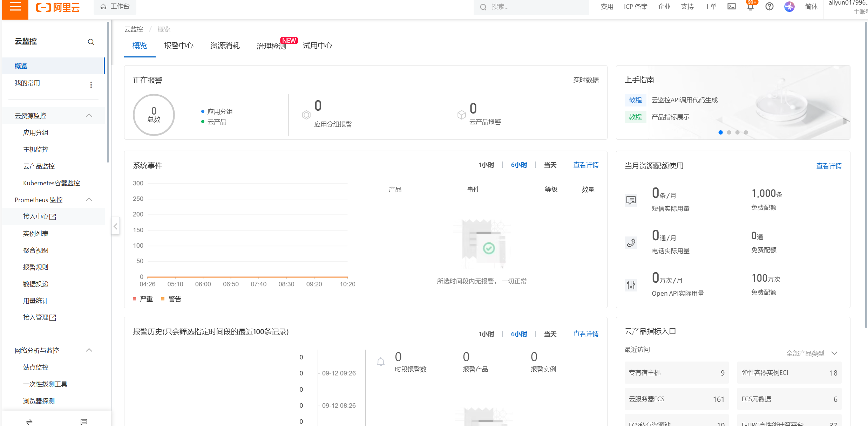Collapse the Prometheus 监控 section

[x=89, y=200]
